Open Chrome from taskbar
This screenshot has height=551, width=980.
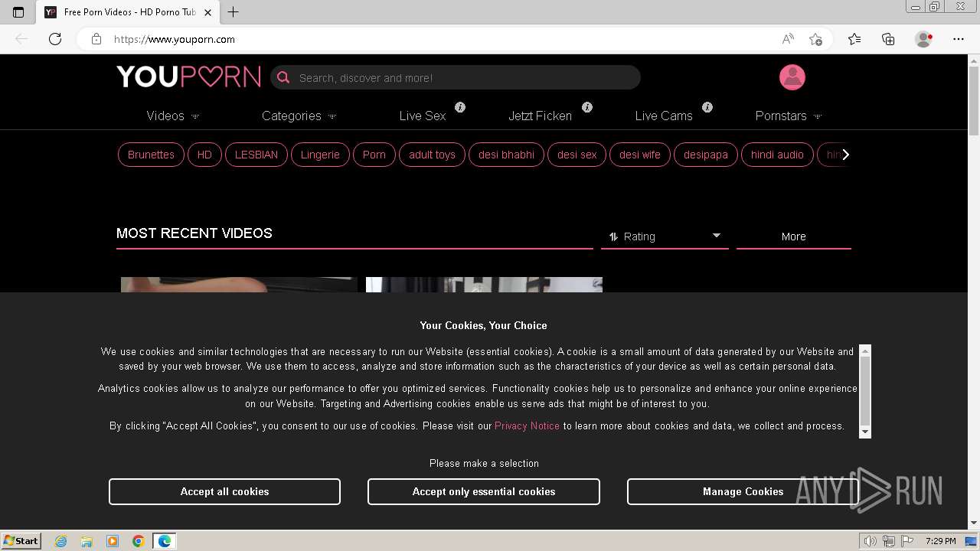pos(139,541)
